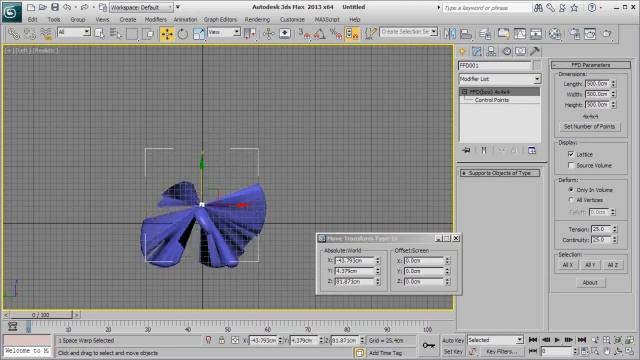Open the Display command panel tab

coord(520,51)
